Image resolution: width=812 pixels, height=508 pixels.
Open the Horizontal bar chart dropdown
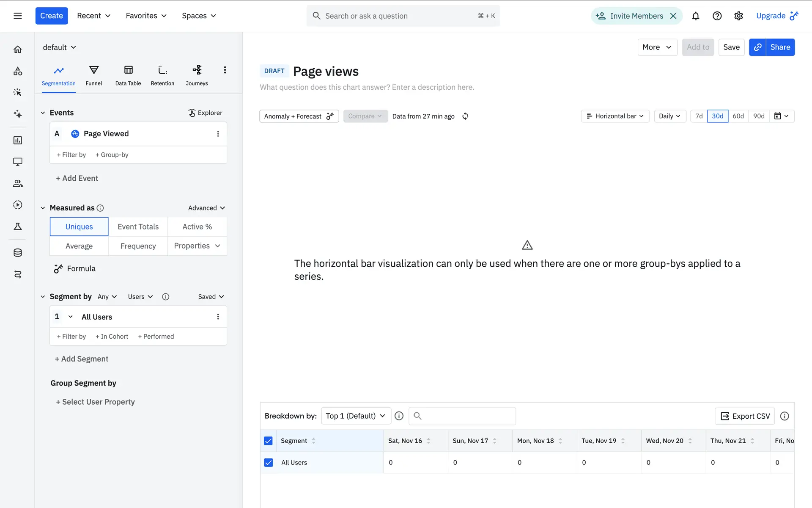615,116
